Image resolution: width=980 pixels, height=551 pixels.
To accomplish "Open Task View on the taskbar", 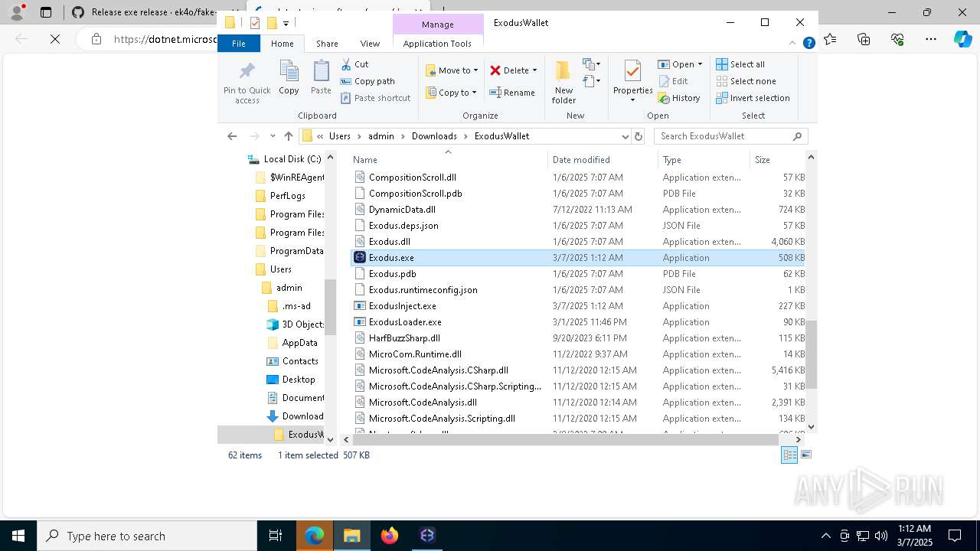I will click(x=276, y=536).
